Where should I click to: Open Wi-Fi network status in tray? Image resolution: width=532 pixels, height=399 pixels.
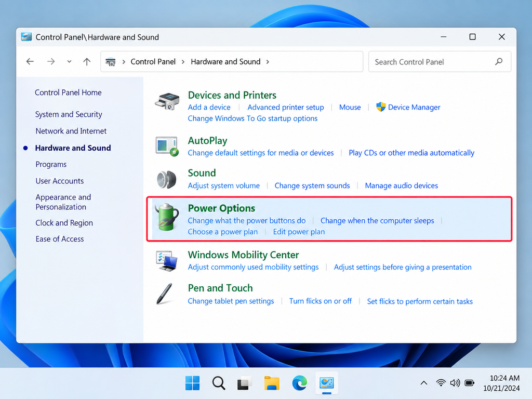coord(441,383)
